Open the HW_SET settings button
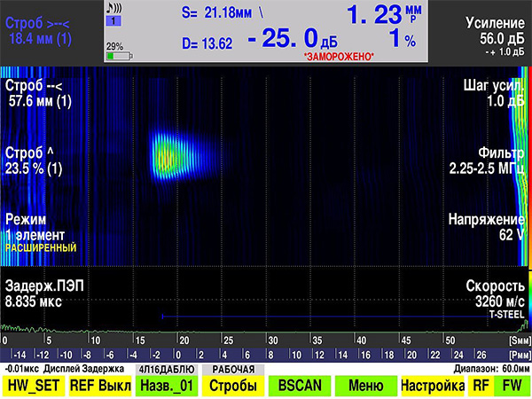This screenshot has width=532, height=399. [34, 386]
